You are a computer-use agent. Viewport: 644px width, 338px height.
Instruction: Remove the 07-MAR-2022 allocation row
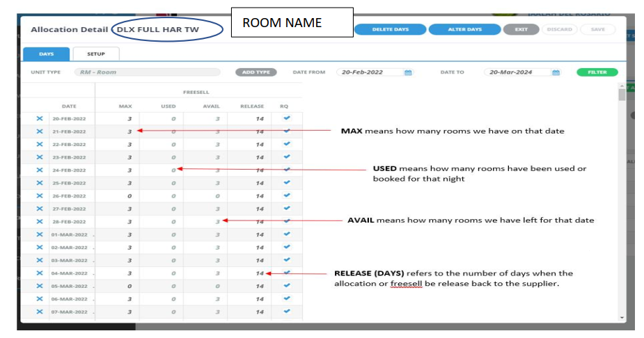[40, 312]
